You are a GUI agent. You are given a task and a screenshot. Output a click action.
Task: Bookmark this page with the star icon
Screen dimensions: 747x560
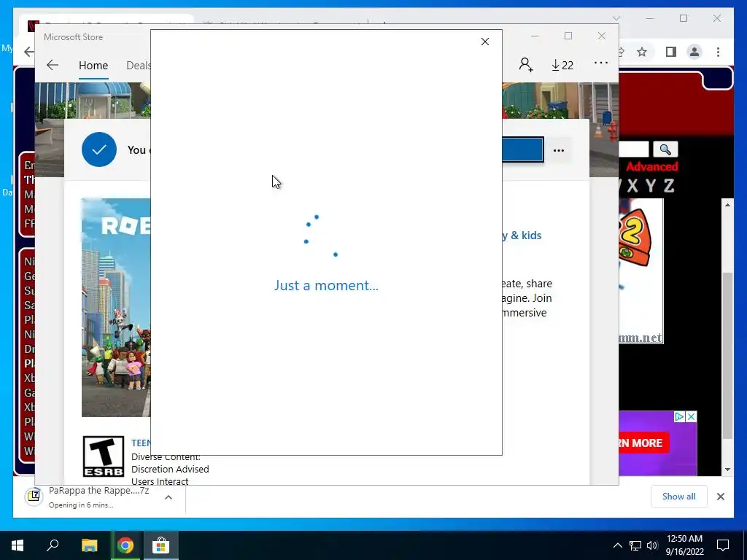click(642, 52)
